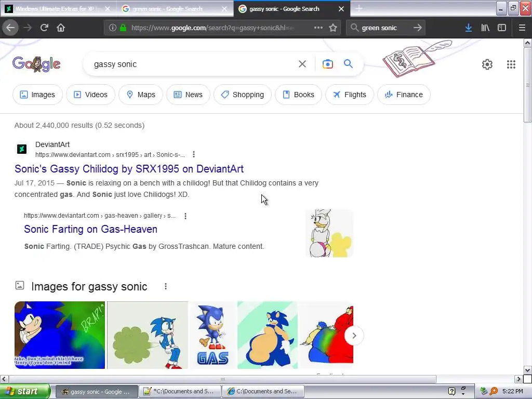Open the green cloud Sonic image thumbnail
The height and width of the screenshot is (399, 532).
coord(148,335)
